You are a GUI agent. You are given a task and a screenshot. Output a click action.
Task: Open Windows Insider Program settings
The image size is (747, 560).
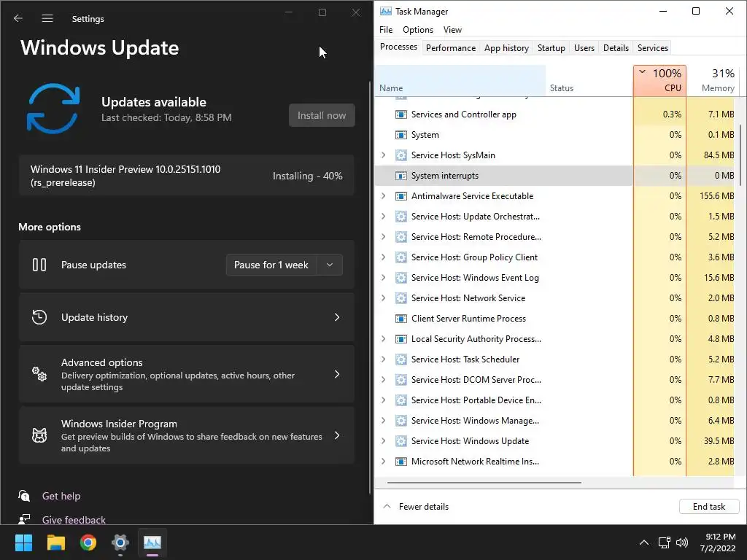[186, 435]
